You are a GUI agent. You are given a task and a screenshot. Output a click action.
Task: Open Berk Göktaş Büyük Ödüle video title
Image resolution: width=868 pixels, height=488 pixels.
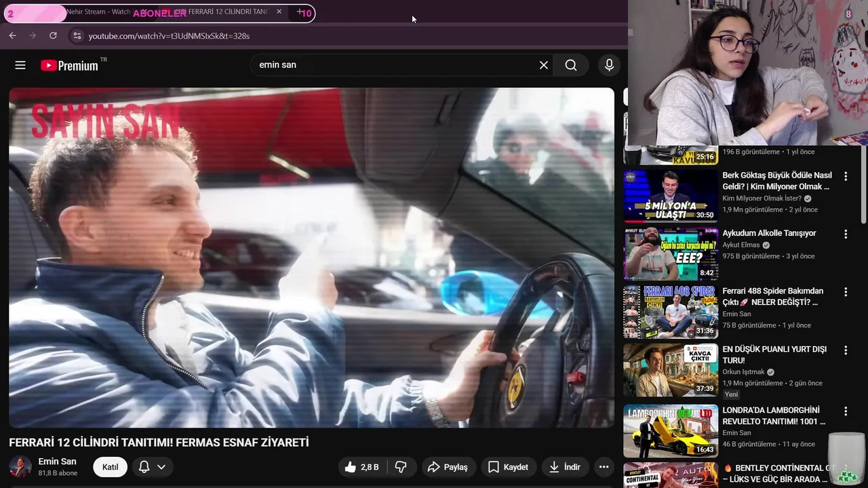click(x=777, y=181)
